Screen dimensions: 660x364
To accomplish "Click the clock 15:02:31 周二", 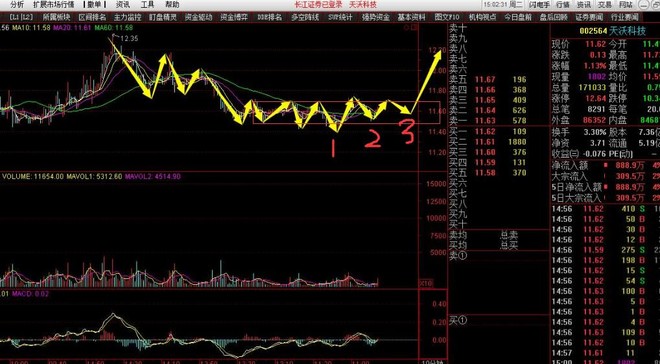I will coord(503,5).
